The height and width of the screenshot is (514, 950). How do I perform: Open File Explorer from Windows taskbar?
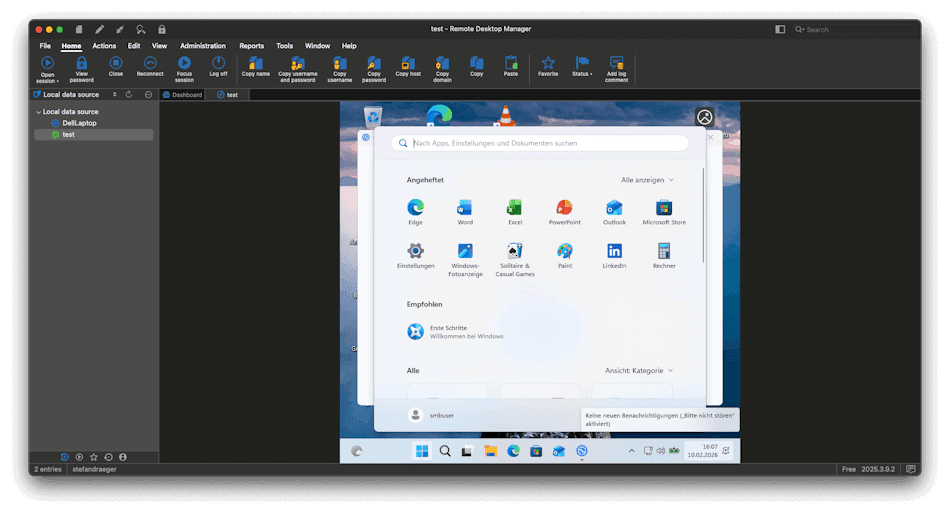pos(490,451)
